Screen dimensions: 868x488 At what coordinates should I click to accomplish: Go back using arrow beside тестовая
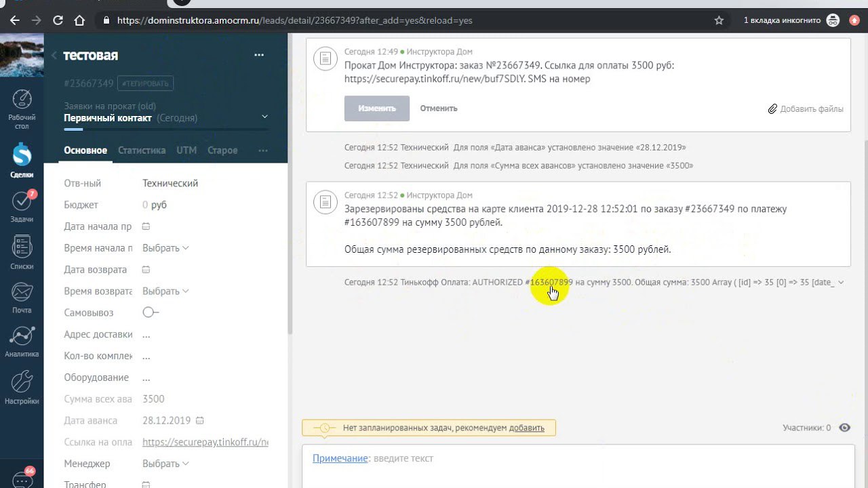pos(54,56)
